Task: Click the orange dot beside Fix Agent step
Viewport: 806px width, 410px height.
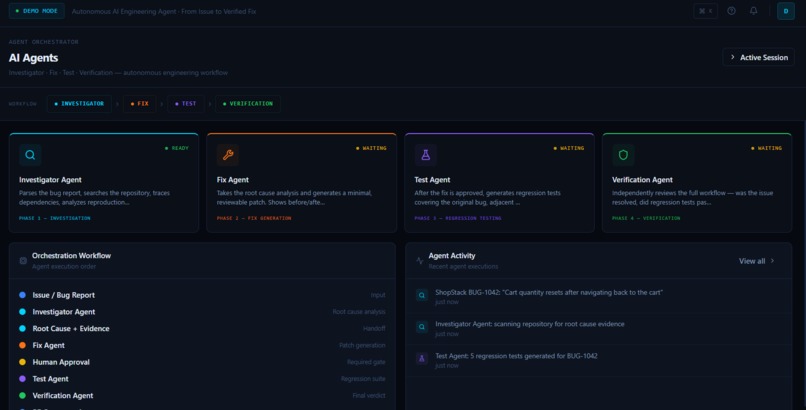Action: pos(23,345)
